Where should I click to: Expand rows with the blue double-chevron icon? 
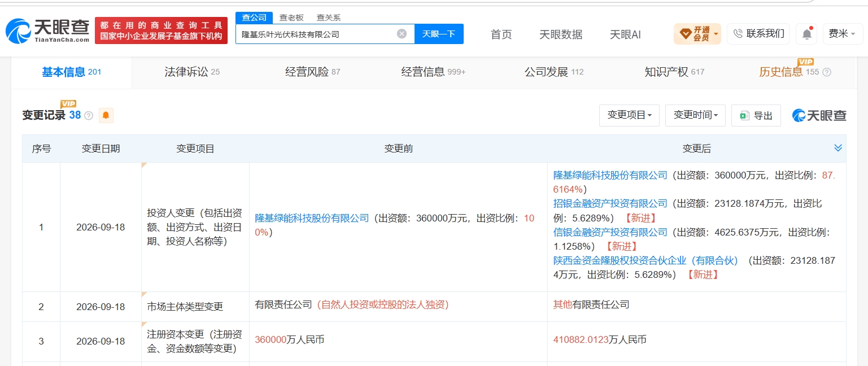838,148
